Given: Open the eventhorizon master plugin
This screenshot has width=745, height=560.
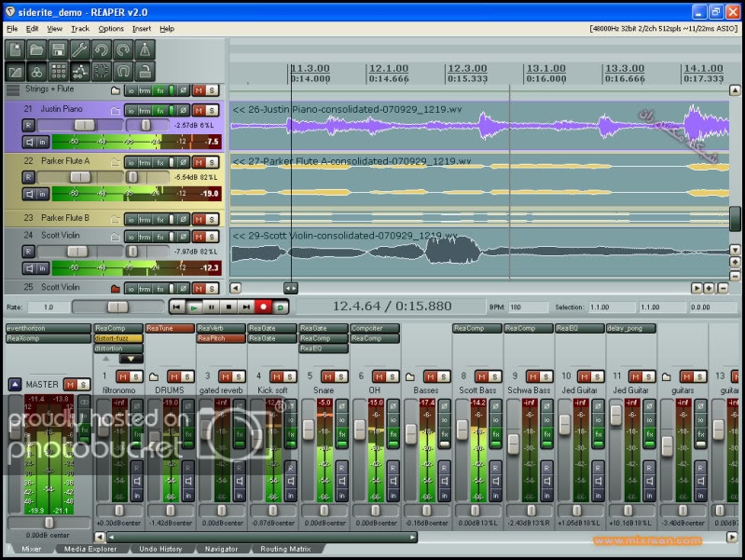Looking at the screenshot, I should click(48, 328).
